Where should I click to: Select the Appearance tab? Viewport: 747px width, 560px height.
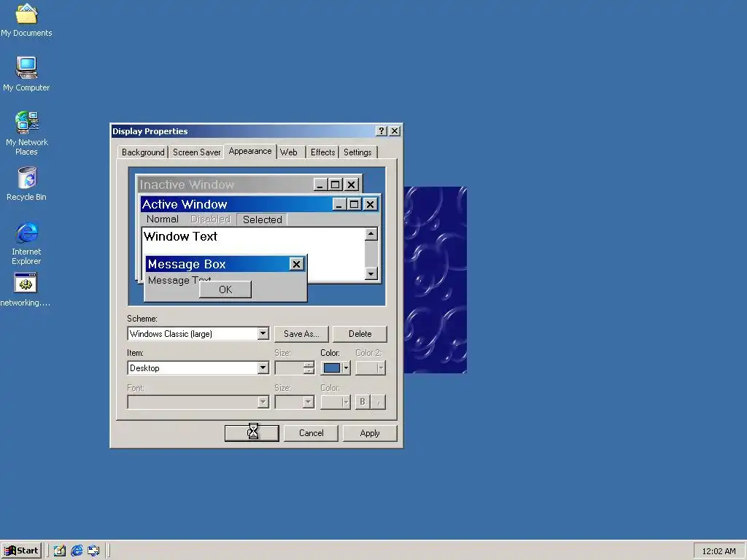point(250,151)
